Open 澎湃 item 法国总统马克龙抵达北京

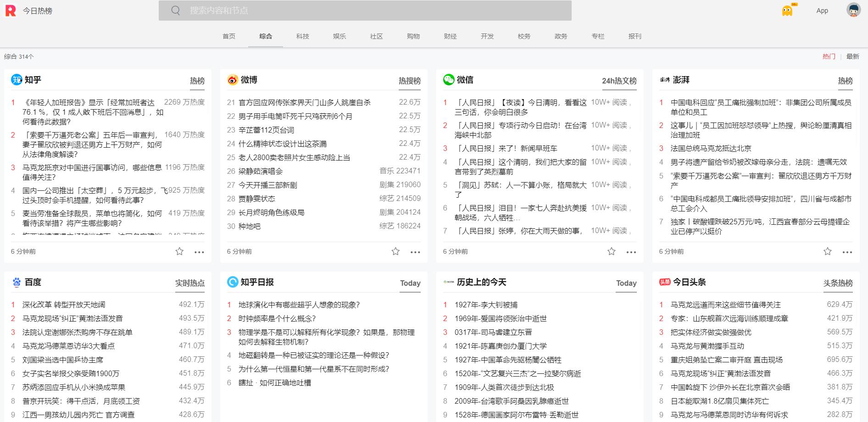click(711, 149)
